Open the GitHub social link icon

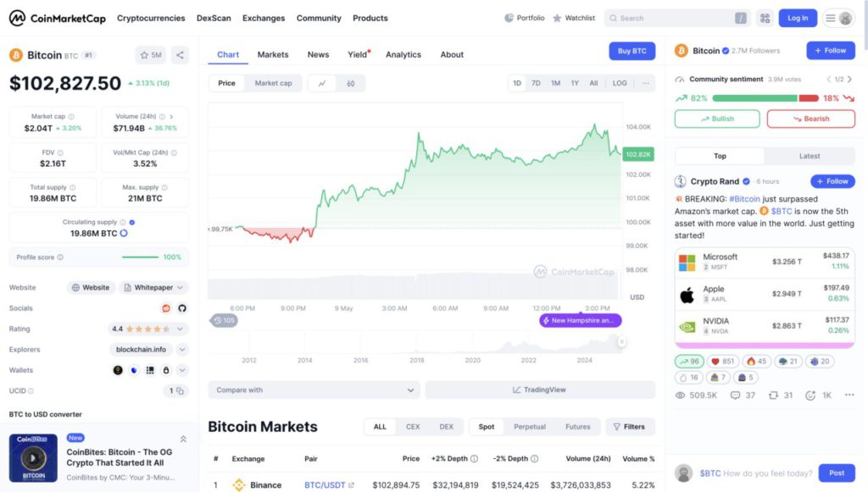point(181,308)
